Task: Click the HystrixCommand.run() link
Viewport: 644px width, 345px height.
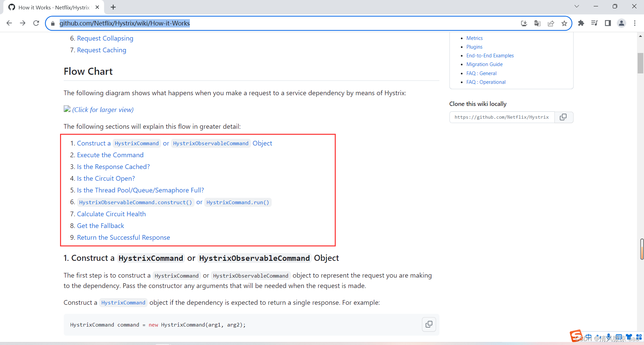Action: click(238, 202)
